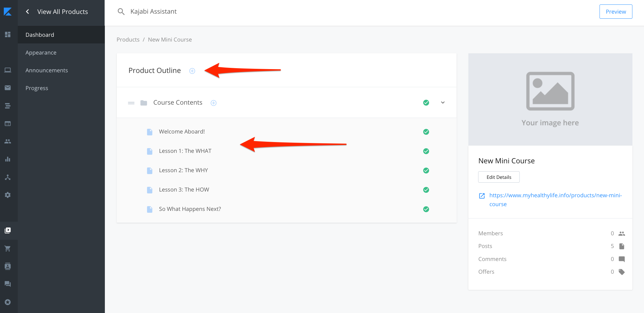This screenshot has width=644, height=313.
Task: Click the Comments stat label
Action: point(492,259)
